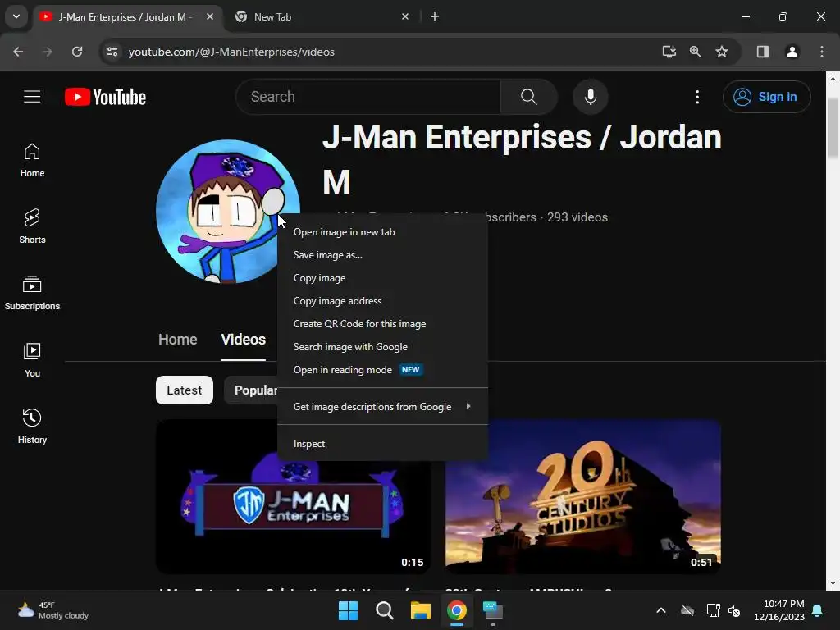Screen dimensions: 840x630
Task: Choose Copy image address
Action: [x=382, y=301]
